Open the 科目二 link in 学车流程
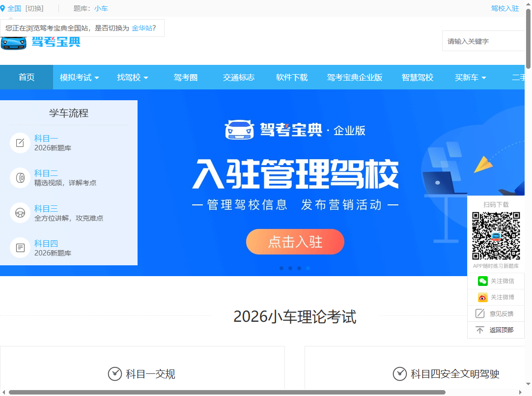Screen dimensions: 532x396 coord(46,173)
